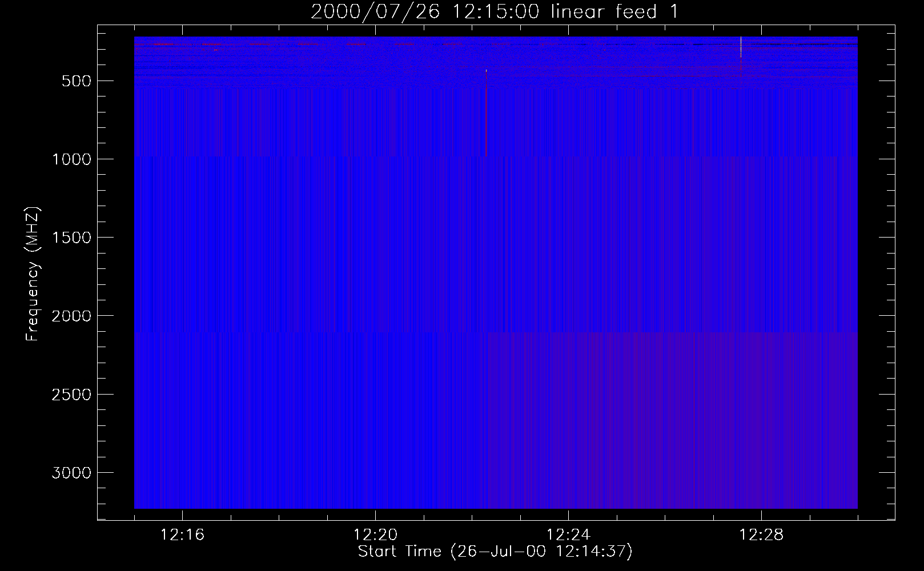This screenshot has height=571, width=924.
Task: Click the 'Frequency (MHZ)' axis label
Action: tap(33, 274)
